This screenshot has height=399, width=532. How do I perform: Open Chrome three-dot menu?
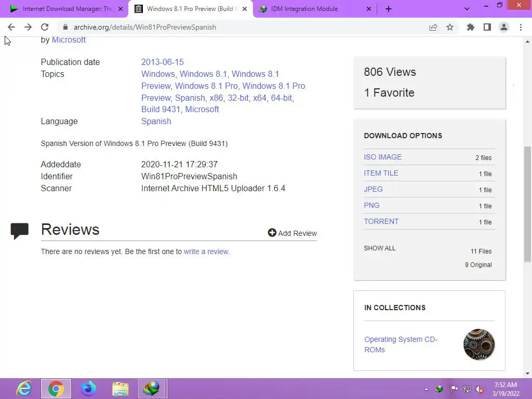pyautogui.click(x=521, y=27)
